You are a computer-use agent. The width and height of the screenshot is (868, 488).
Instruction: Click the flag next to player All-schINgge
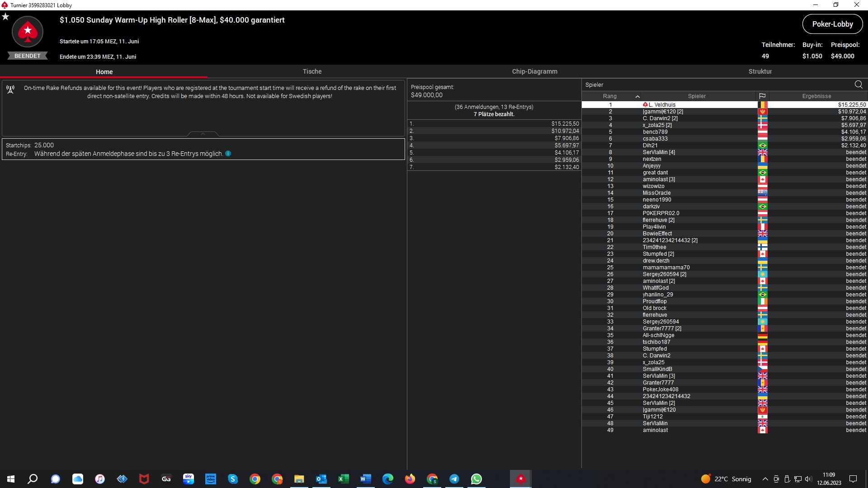tap(763, 335)
